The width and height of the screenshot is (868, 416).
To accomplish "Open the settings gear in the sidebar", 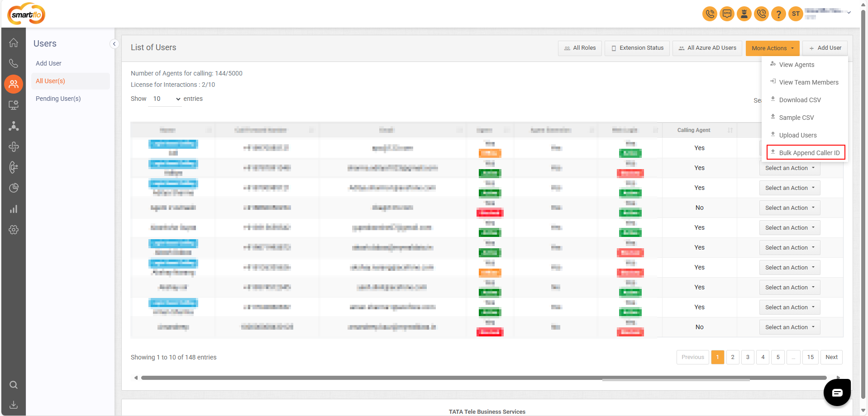I will point(14,230).
